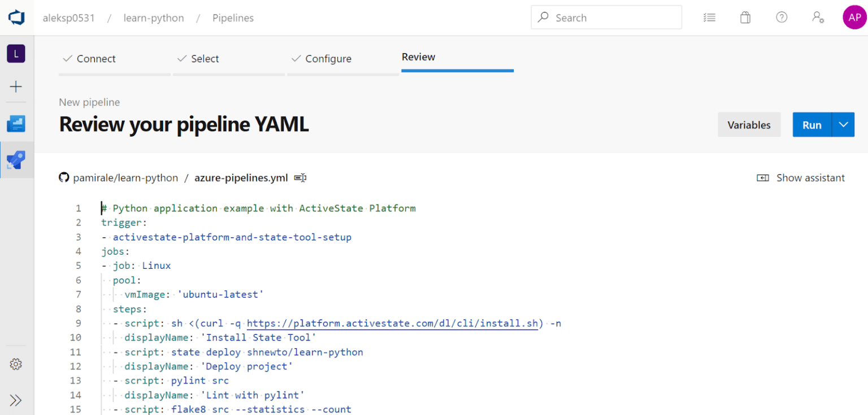Open the user settings person-gear icon

818,18
